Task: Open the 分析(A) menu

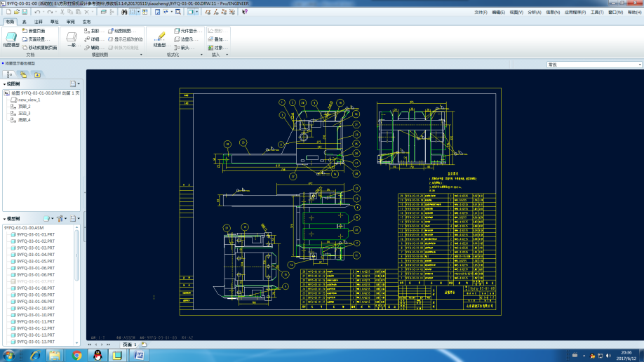Action: (534, 13)
